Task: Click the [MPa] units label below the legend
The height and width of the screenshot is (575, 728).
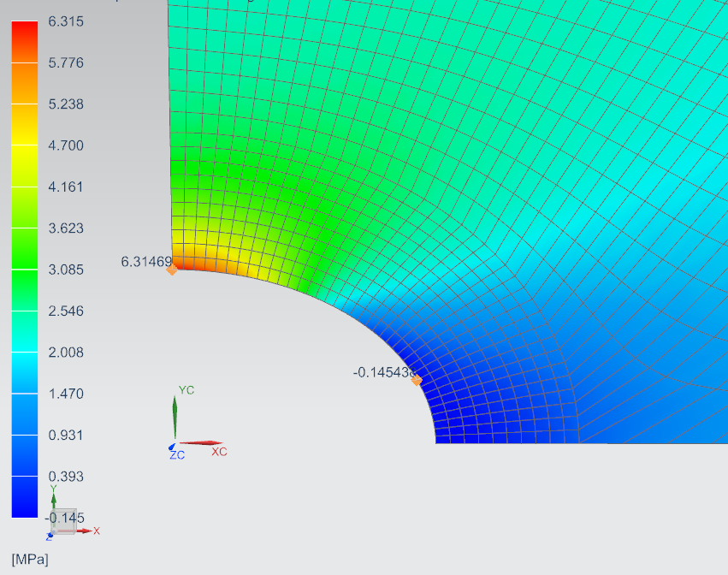Action: pos(31,560)
